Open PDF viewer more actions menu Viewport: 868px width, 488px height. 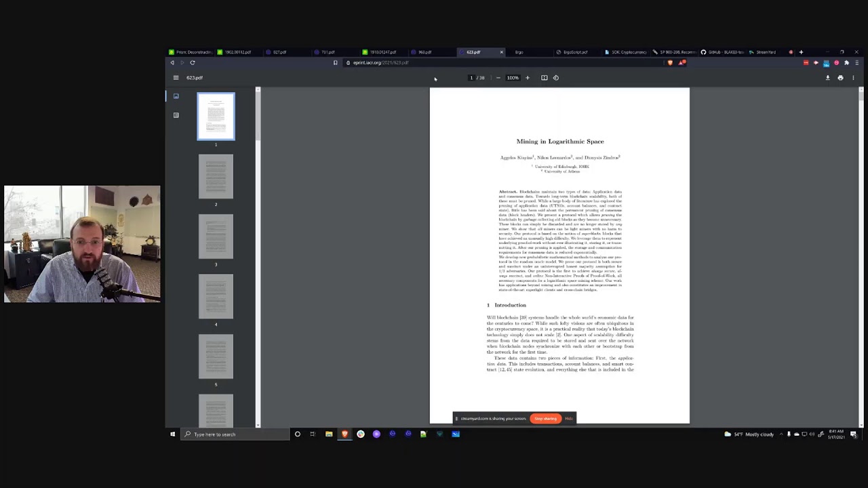pyautogui.click(x=853, y=77)
